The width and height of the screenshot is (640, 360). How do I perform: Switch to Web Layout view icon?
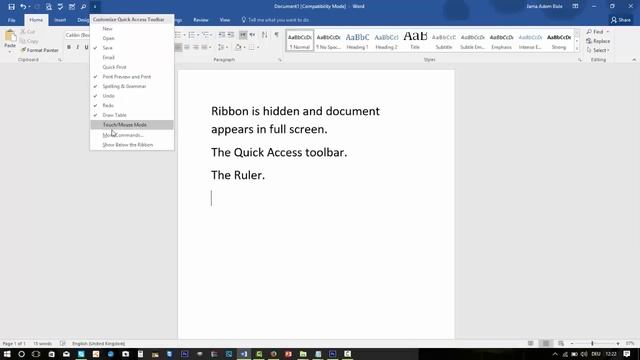coord(561,344)
